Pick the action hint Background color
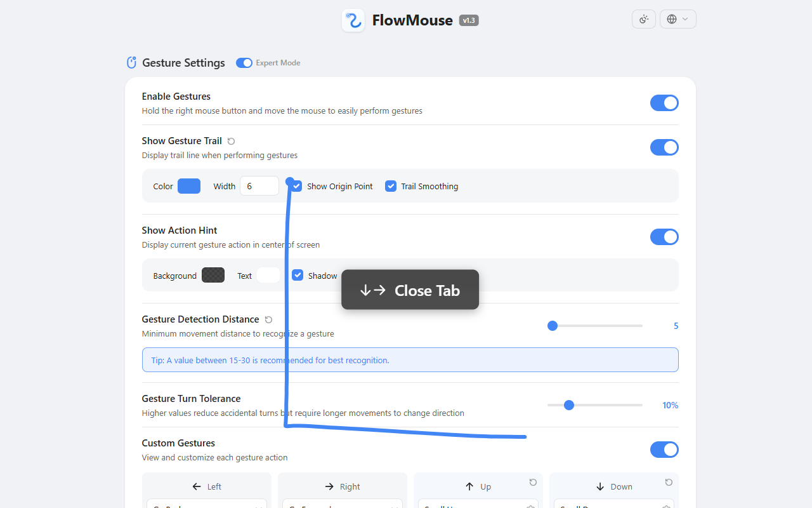This screenshot has width=812, height=508. pyautogui.click(x=213, y=276)
